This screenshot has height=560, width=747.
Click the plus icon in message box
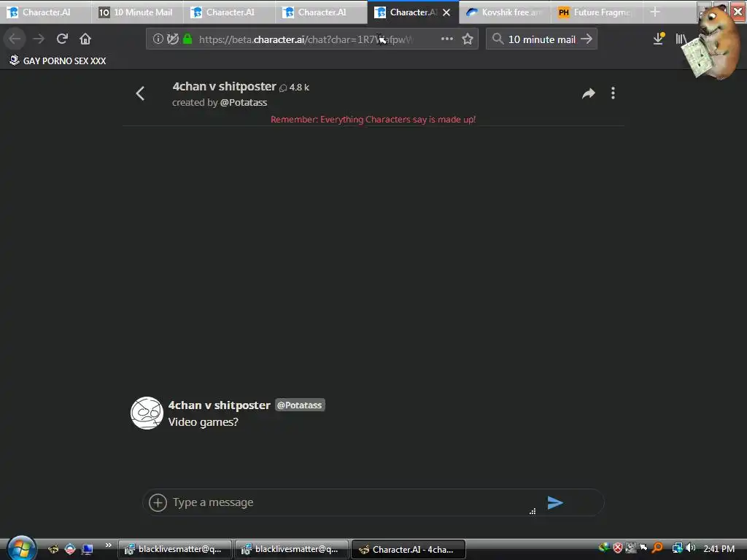pyautogui.click(x=158, y=502)
